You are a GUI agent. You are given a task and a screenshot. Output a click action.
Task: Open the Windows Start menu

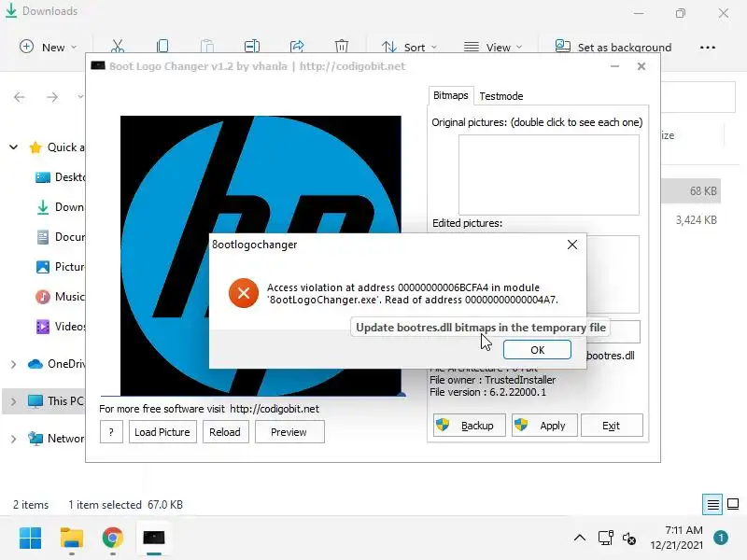click(31, 539)
